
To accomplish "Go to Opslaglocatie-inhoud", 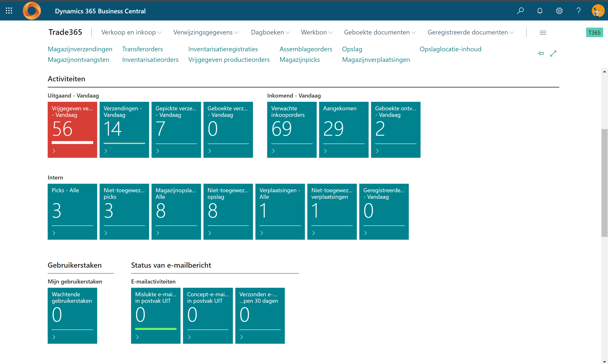I will [x=450, y=49].
